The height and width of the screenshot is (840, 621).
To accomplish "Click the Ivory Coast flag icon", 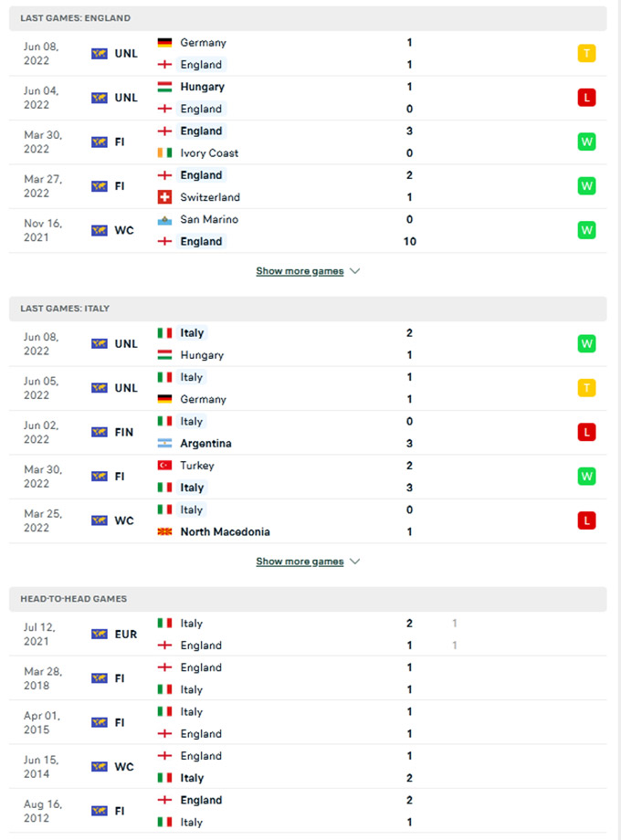I will [165, 153].
